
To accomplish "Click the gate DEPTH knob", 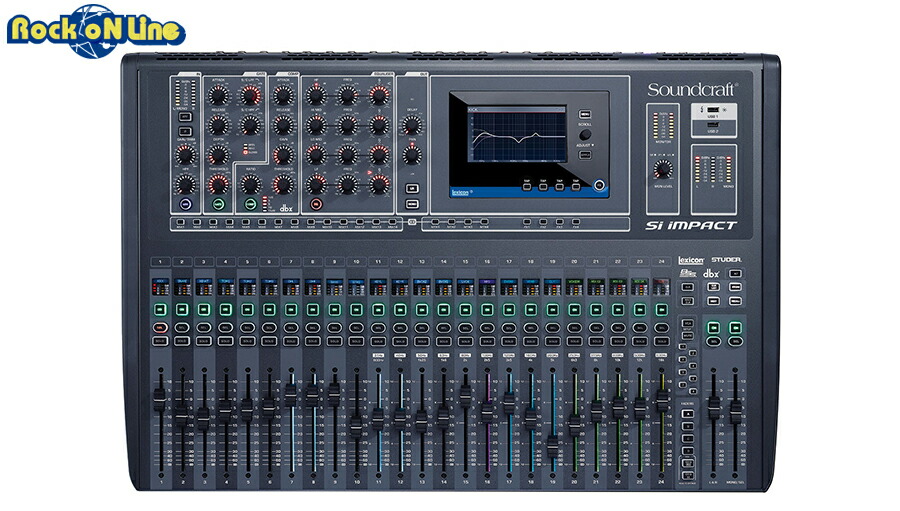I will pos(218,155).
